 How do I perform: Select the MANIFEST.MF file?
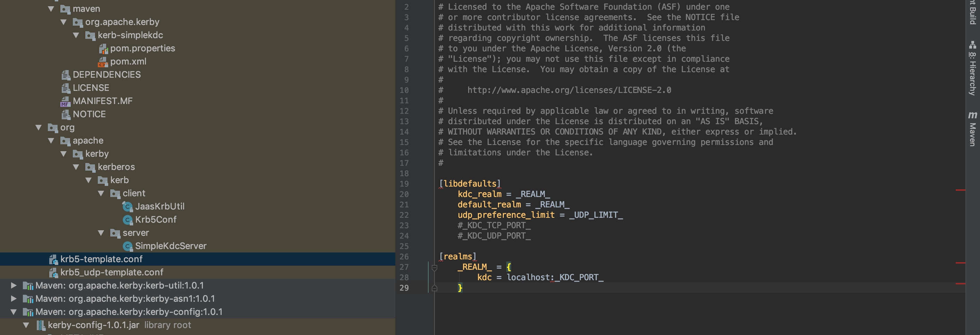(103, 101)
